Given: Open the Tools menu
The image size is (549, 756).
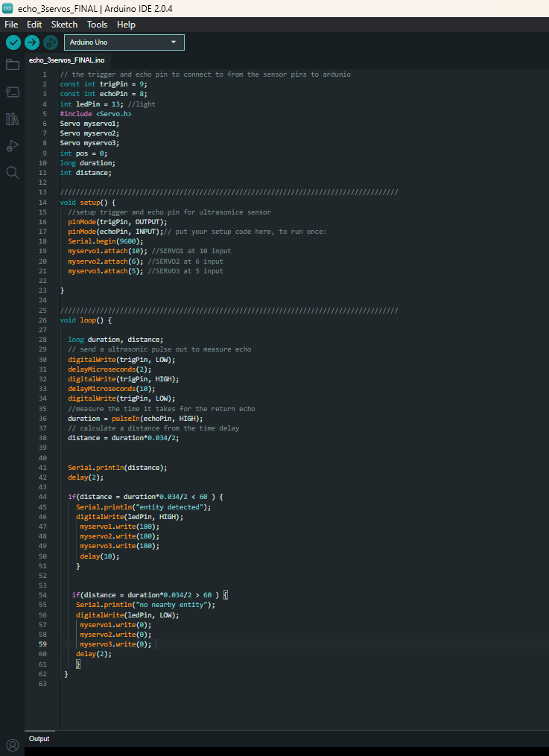Looking at the screenshot, I should pyautogui.click(x=97, y=24).
